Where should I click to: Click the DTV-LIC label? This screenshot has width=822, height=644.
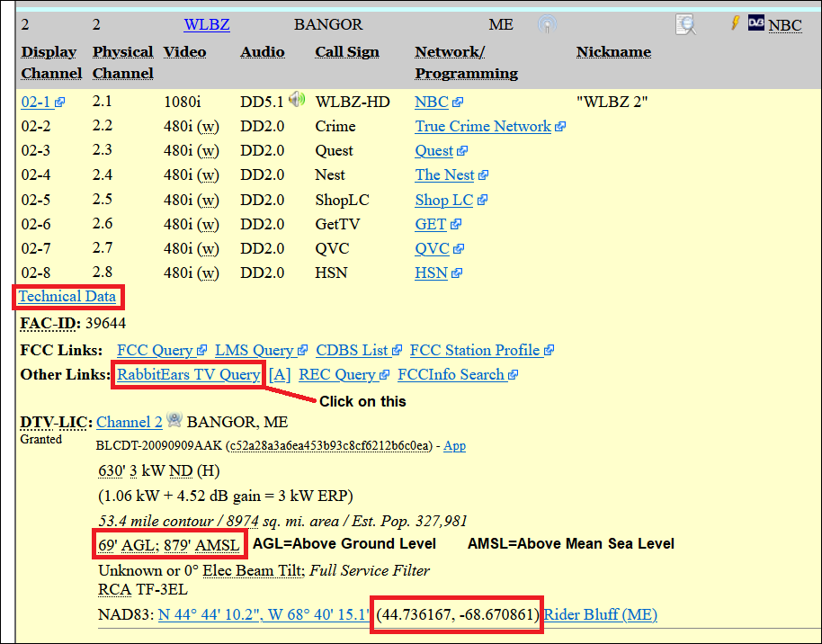point(56,422)
